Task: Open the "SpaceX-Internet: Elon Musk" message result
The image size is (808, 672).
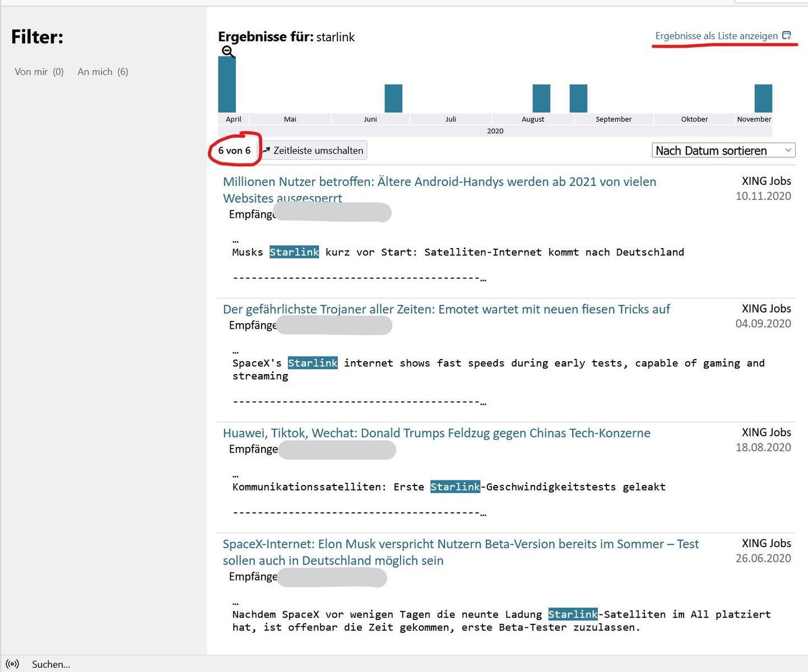Action: 461,544
